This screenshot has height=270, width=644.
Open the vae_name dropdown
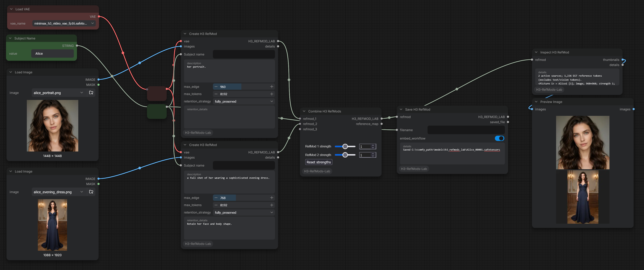(64, 23)
